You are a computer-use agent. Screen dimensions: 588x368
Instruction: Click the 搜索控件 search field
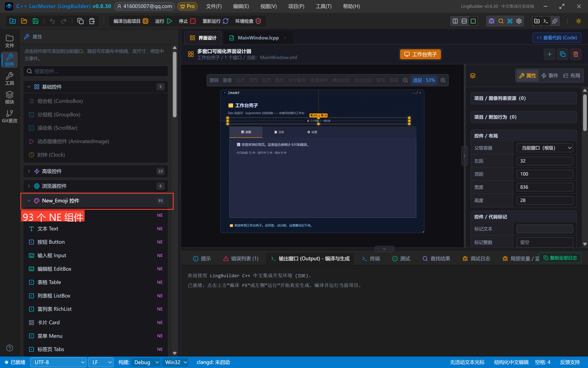point(96,71)
